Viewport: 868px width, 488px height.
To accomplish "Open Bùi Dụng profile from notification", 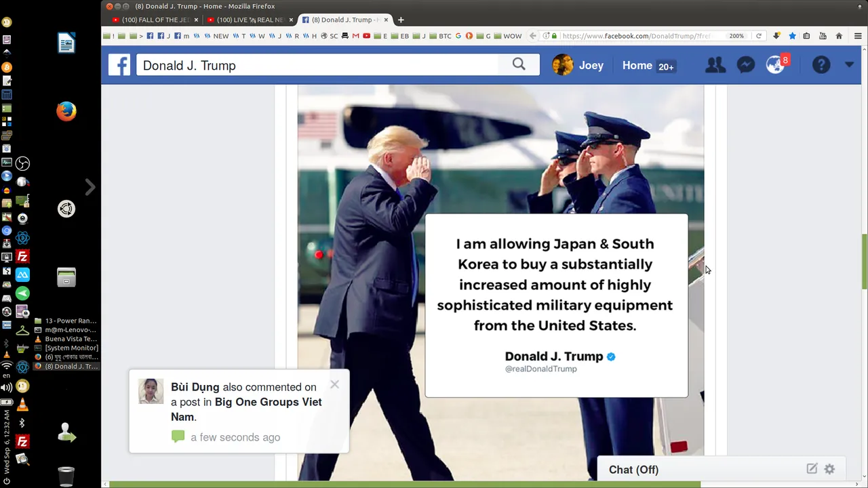I will point(195,387).
